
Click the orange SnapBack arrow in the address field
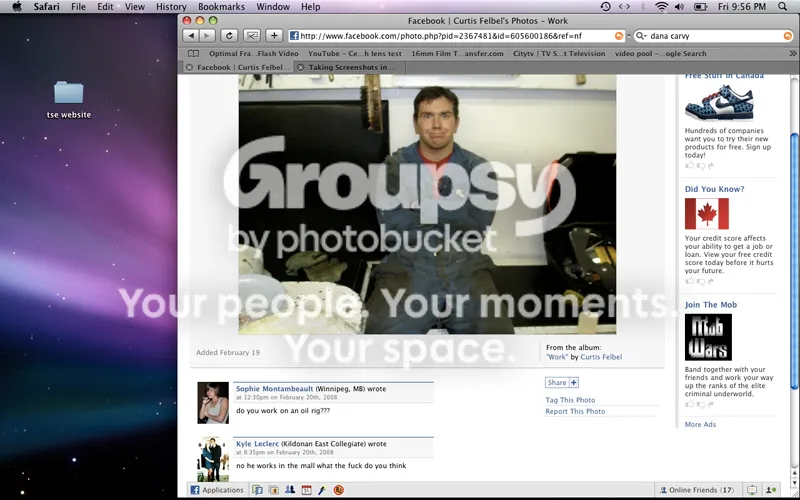pos(619,36)
